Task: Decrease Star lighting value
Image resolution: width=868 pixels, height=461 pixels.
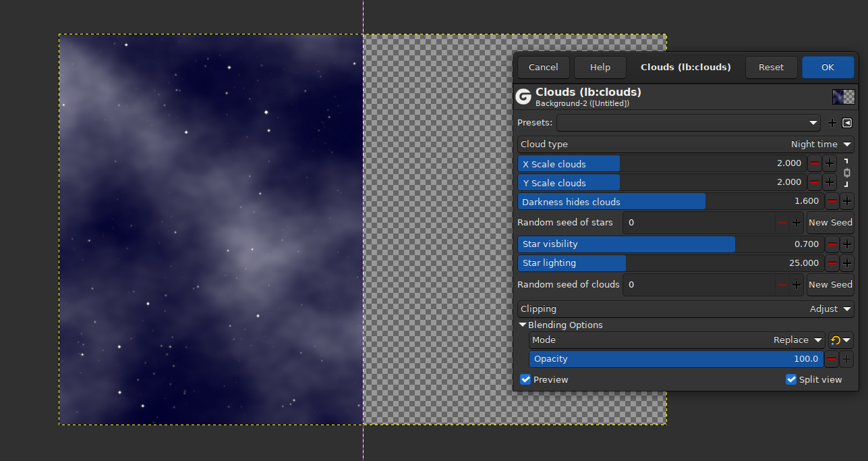Action: tap(832, 263)
